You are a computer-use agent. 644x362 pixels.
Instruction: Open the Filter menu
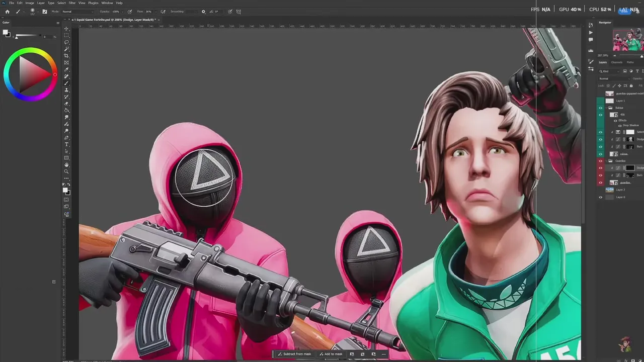point(72,3)
